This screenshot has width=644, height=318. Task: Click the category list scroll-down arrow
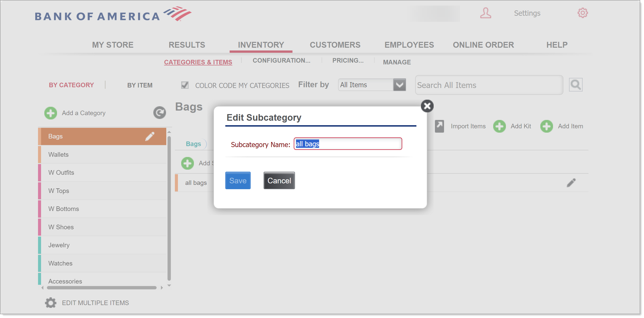169,286
